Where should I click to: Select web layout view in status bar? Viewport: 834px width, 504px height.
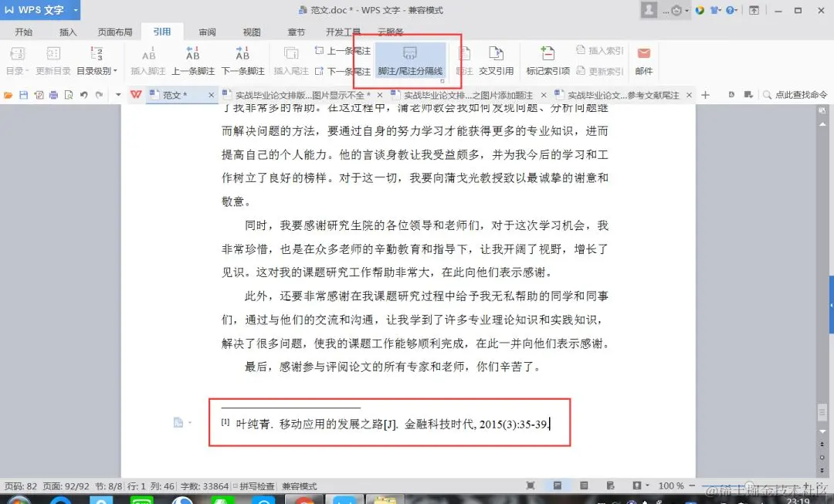pyautogui.click(x=611, y=485)
